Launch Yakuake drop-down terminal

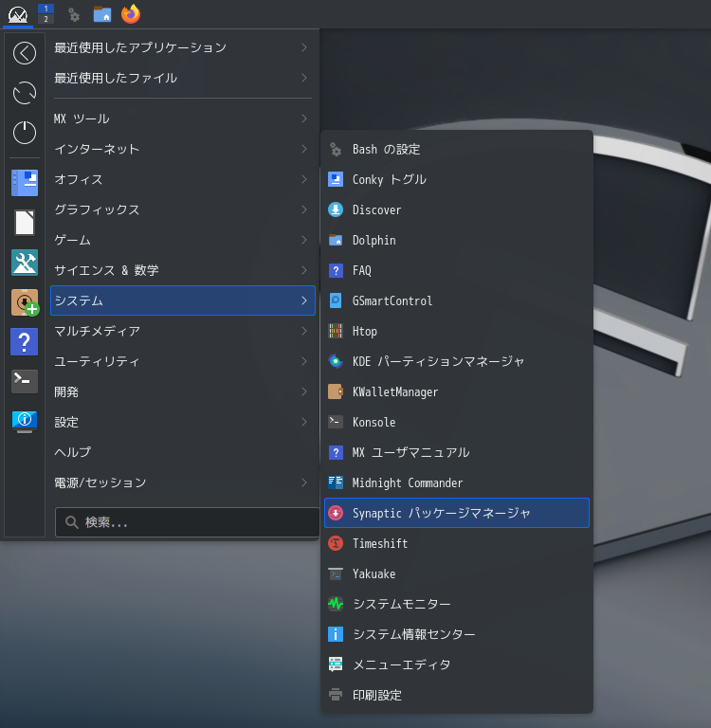tap(457, 573)
